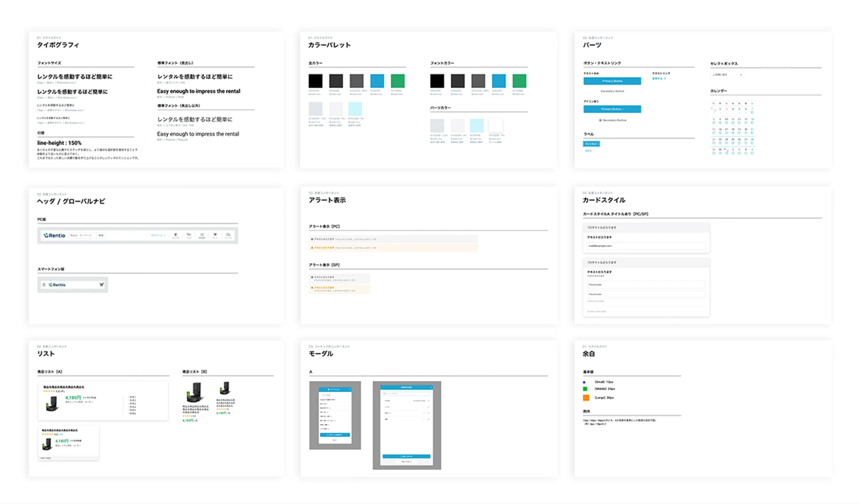Pick the green swatch in 全カラー palette
Screen dimensions: 859x504
coord(398,81)
